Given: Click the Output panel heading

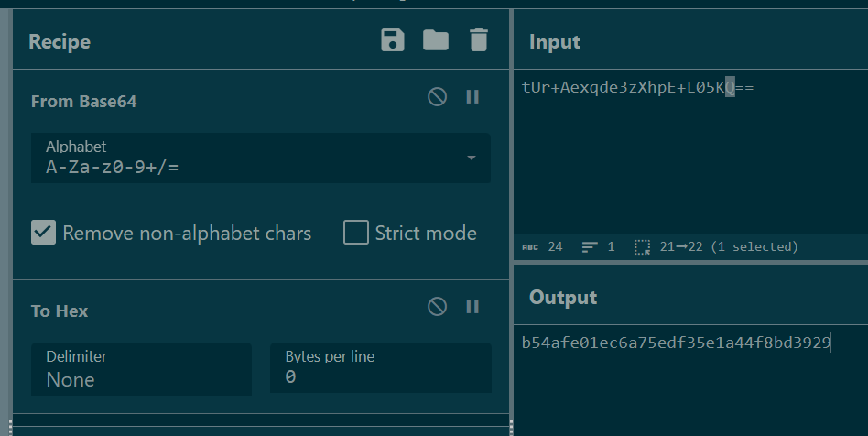Looking at the screenshot, I should point(563,298).
